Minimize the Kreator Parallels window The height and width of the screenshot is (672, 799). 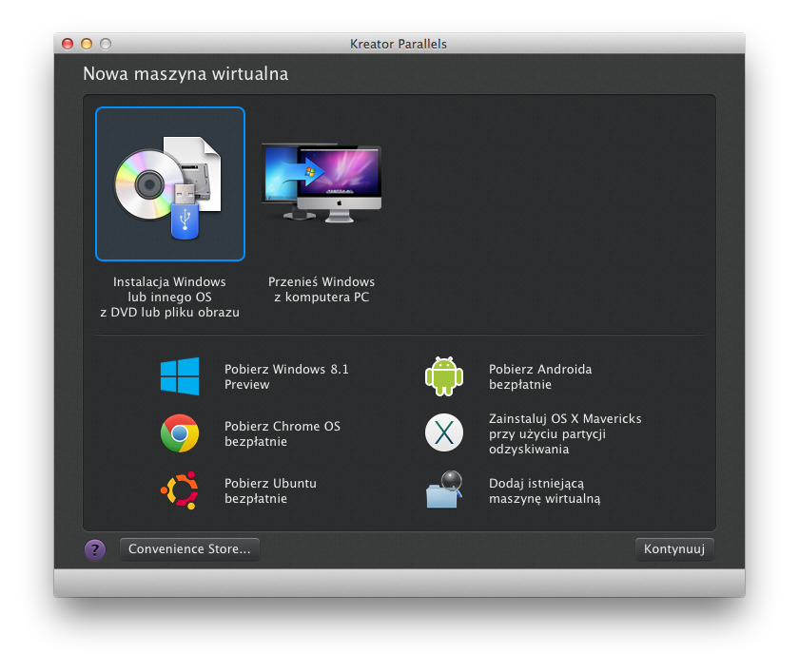pyautogui.click(x=87, y=44)
